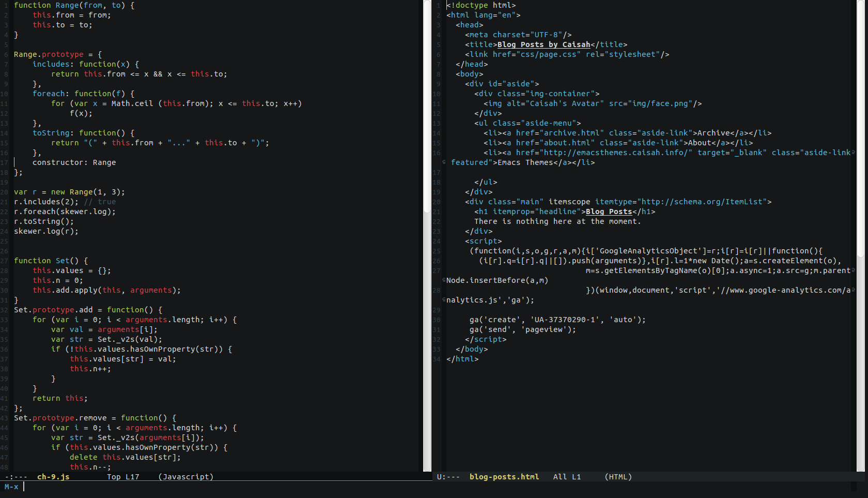Screen dimensions: 868x498
Task: Click the (HTML) major mode indicator
Action: tap(618, 477)
